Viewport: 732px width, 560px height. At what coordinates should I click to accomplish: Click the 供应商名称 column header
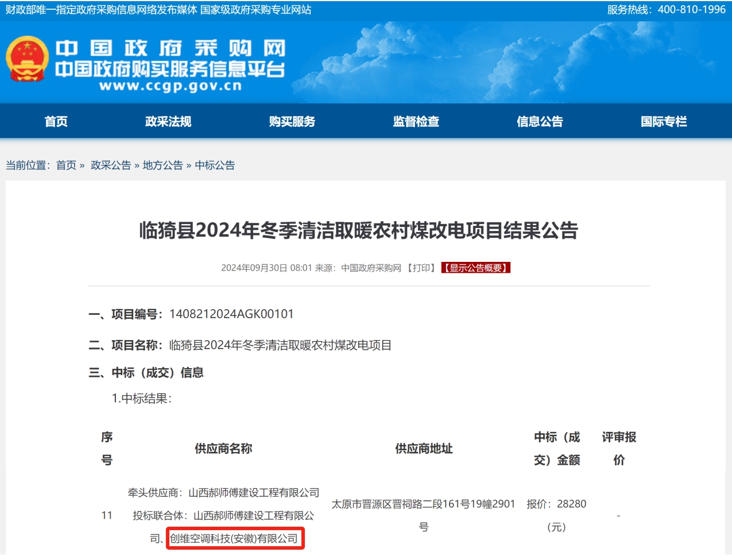[223, 449]
